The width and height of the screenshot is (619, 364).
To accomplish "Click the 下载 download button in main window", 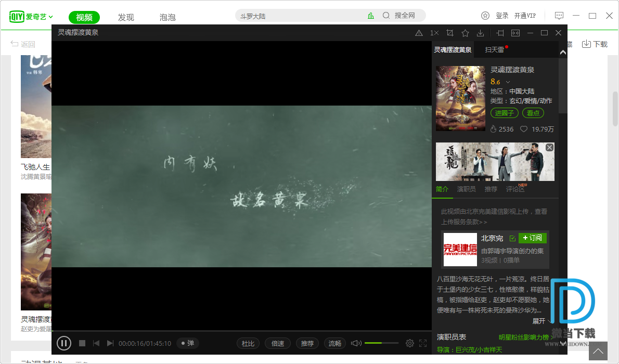I will [x=595, y=44].
